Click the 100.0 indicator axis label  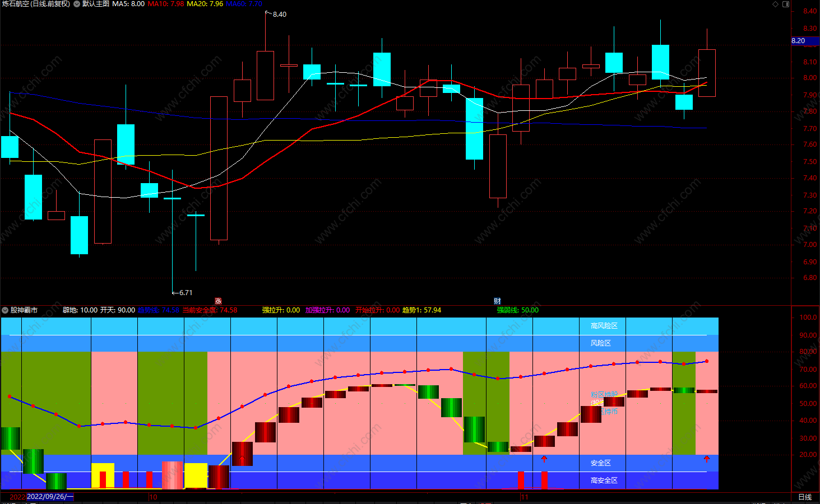click(x=808, y=318)
